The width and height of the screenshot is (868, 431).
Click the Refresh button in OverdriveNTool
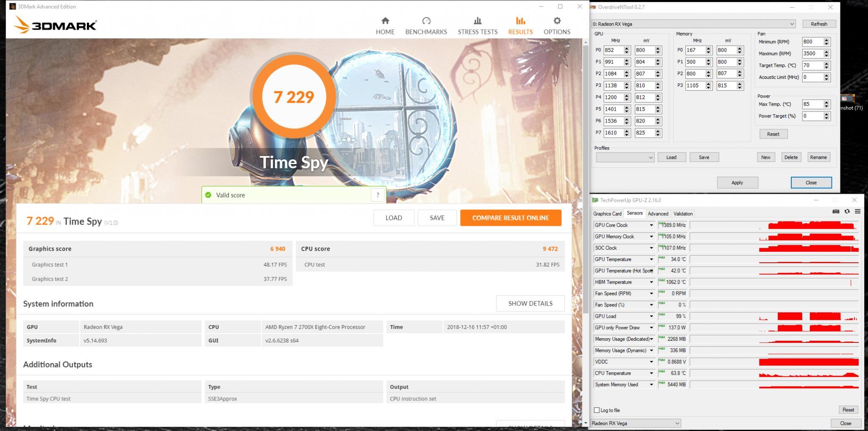point(819,24)
